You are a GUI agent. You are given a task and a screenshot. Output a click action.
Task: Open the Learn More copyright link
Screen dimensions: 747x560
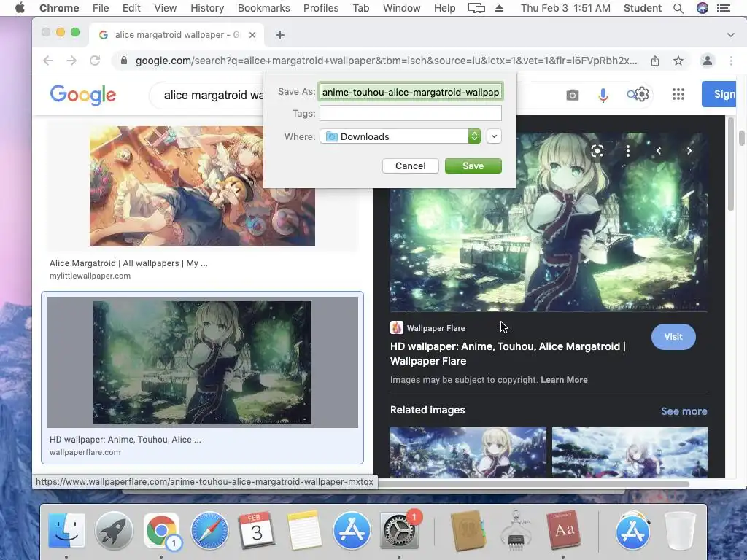tap(564, 380)
